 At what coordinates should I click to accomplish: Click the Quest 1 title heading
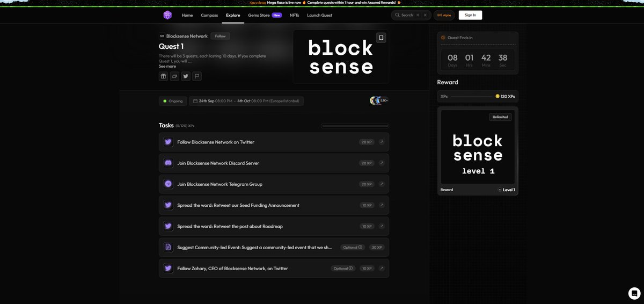coord(171,46)
